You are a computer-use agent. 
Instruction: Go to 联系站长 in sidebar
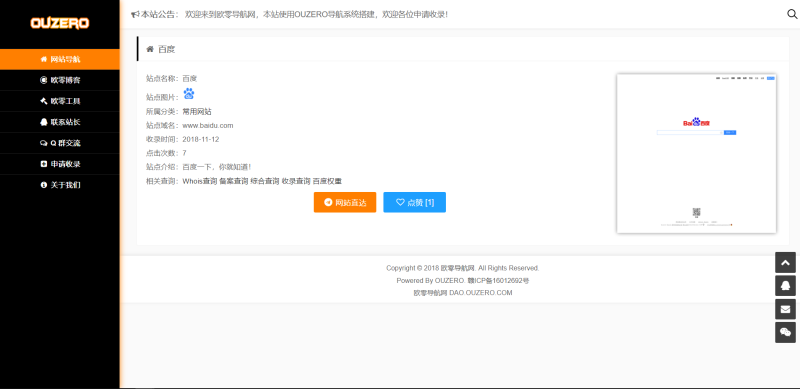click(60, 122)
